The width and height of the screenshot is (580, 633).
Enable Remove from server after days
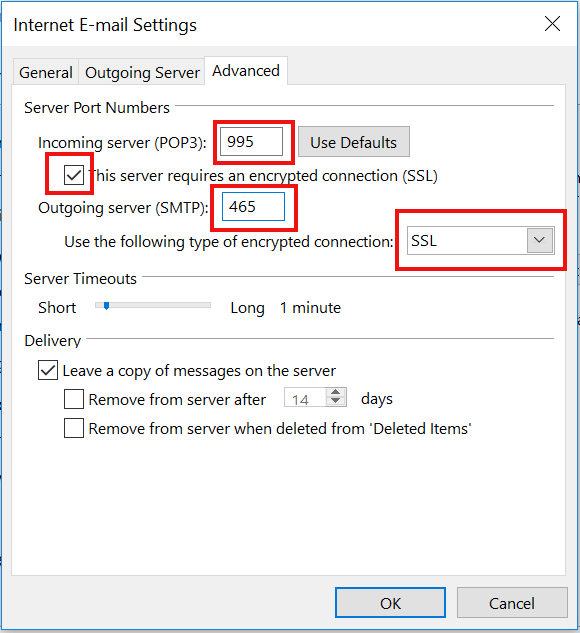(x=74, y=399)
